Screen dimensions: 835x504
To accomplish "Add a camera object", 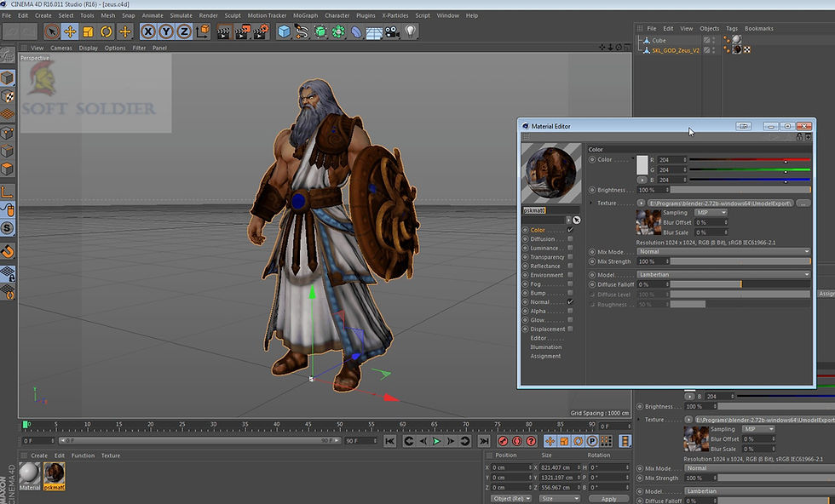I will [x=392, y=32].
